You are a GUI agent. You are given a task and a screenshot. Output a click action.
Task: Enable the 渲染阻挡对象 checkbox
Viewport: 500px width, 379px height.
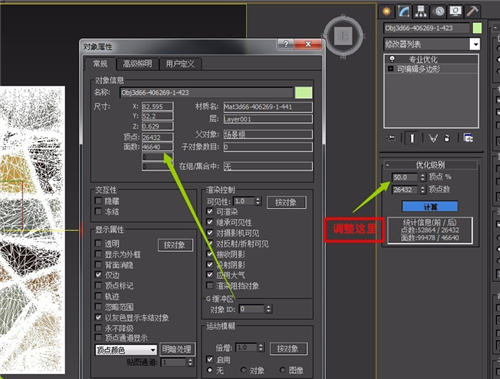(x=210, y=285)
